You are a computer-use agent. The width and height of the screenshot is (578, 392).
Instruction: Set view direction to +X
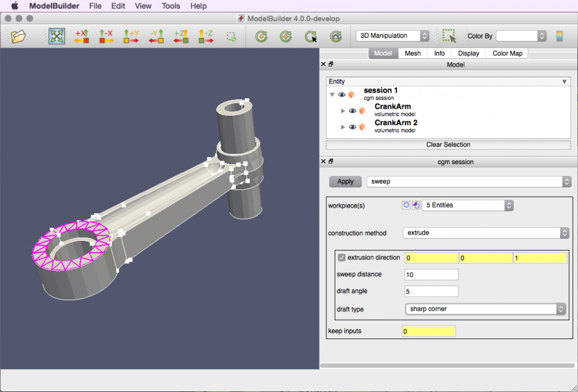[x=82, y=37]
